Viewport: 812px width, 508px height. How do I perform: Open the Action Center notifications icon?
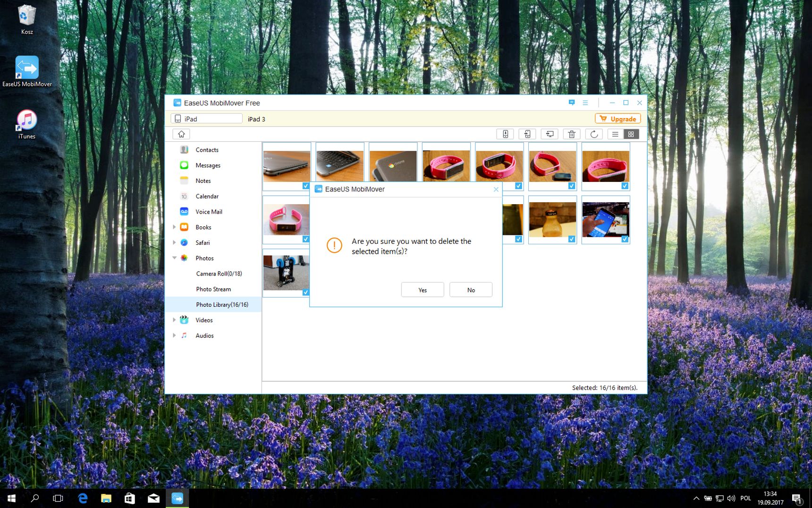tap(797, 498)
